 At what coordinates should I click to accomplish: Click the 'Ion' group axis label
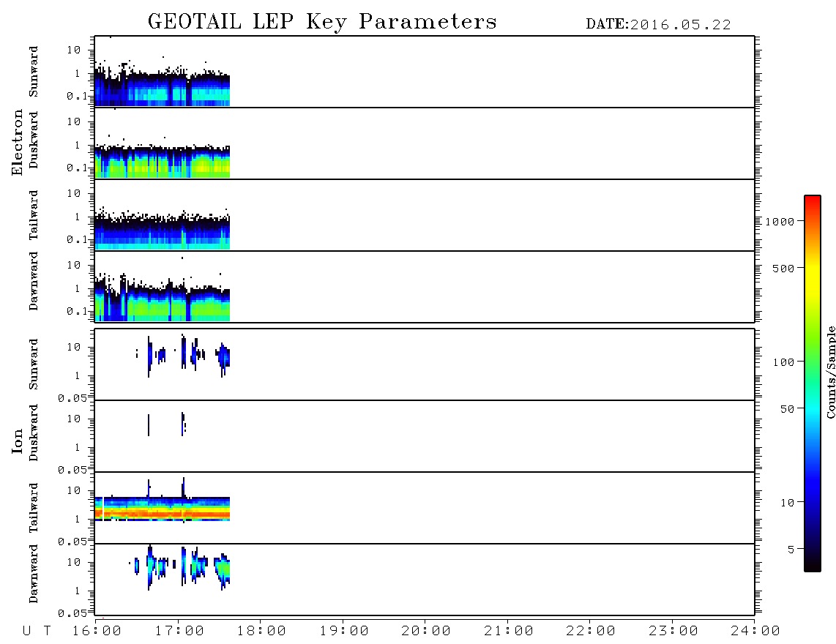tap(17, 441)
